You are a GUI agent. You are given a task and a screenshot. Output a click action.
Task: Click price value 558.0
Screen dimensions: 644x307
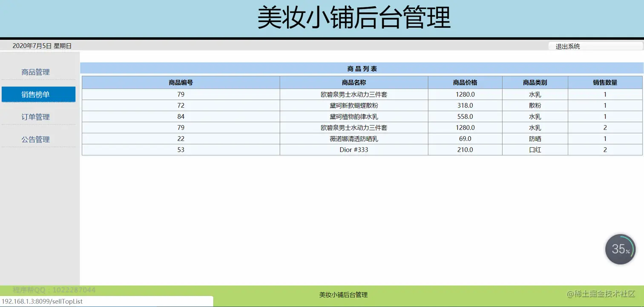(465, 117)
